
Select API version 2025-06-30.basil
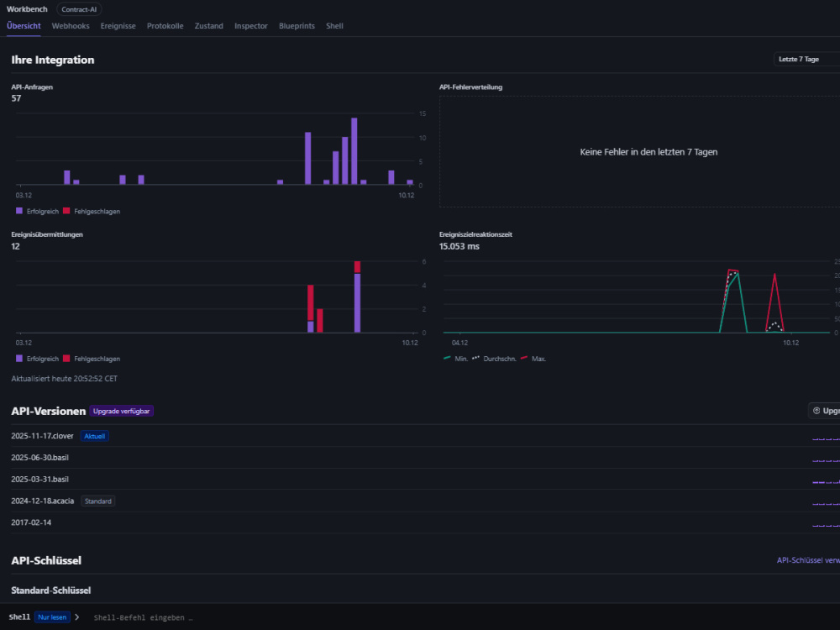tap(39, 458)
